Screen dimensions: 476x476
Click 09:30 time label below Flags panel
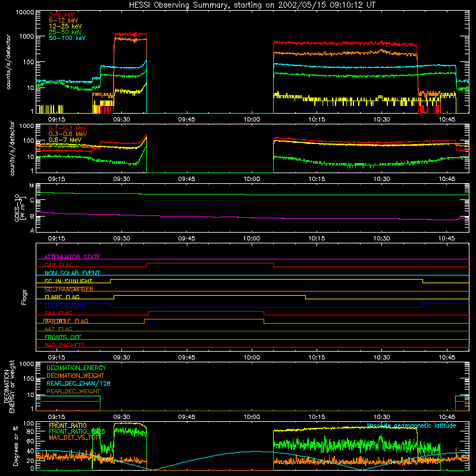click(x=121, y=358)
